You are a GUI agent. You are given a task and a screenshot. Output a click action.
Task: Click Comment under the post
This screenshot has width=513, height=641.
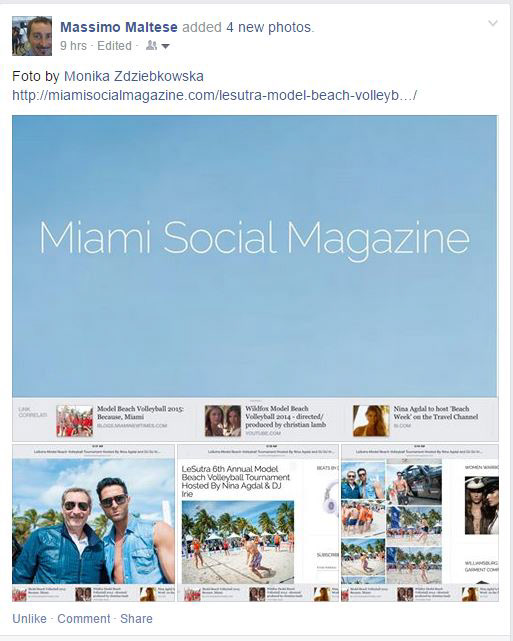84,619
